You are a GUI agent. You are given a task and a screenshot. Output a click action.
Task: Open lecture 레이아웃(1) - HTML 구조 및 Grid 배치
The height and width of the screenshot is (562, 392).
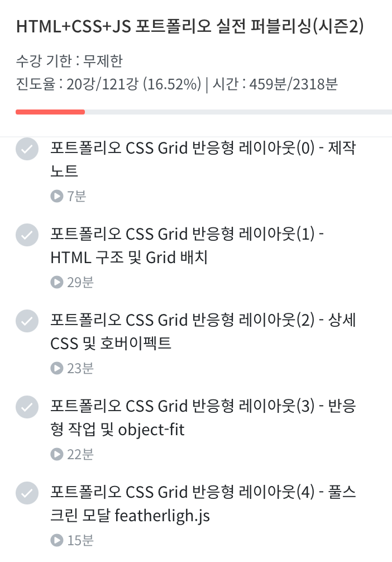(x=187, y=245)
